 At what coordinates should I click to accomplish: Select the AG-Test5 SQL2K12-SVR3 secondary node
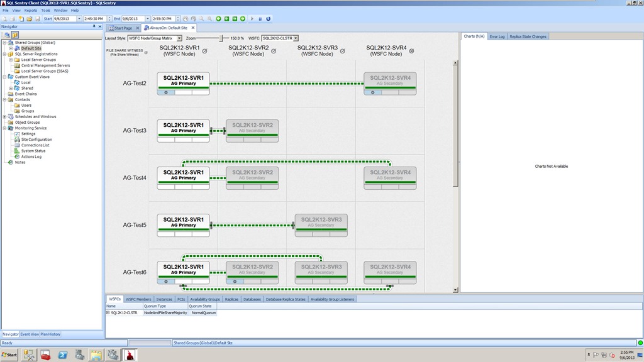(x=321, y=225)
